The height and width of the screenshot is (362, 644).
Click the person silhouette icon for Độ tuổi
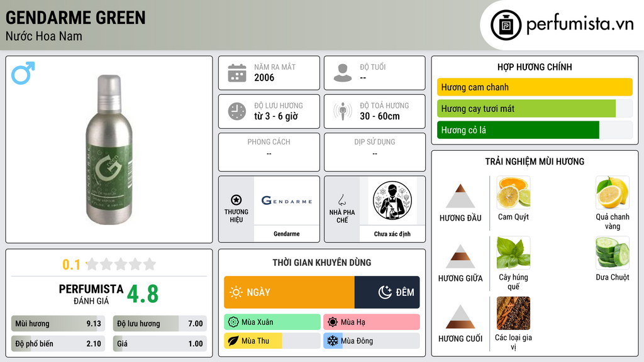tap(343, 73)
